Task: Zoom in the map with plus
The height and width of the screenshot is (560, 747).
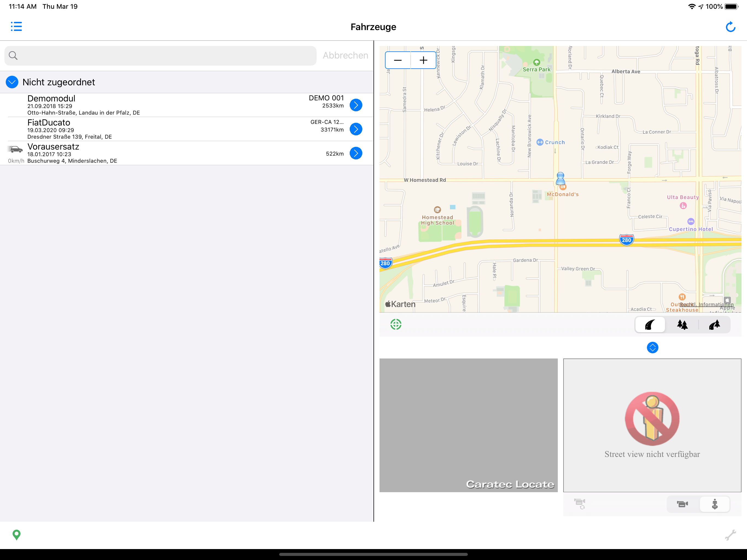Action: coord(424,60)
